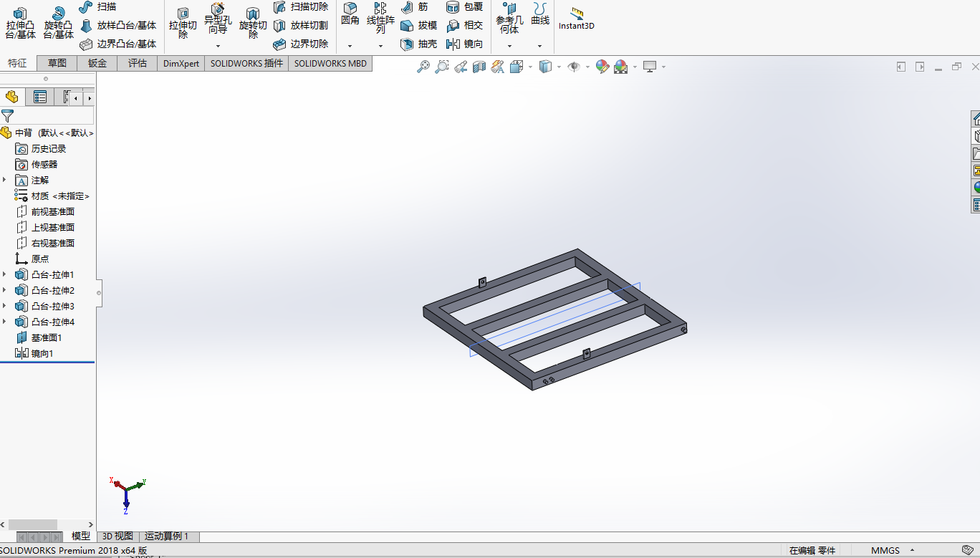Open the 曲线 curves tool

pos(540,14)
